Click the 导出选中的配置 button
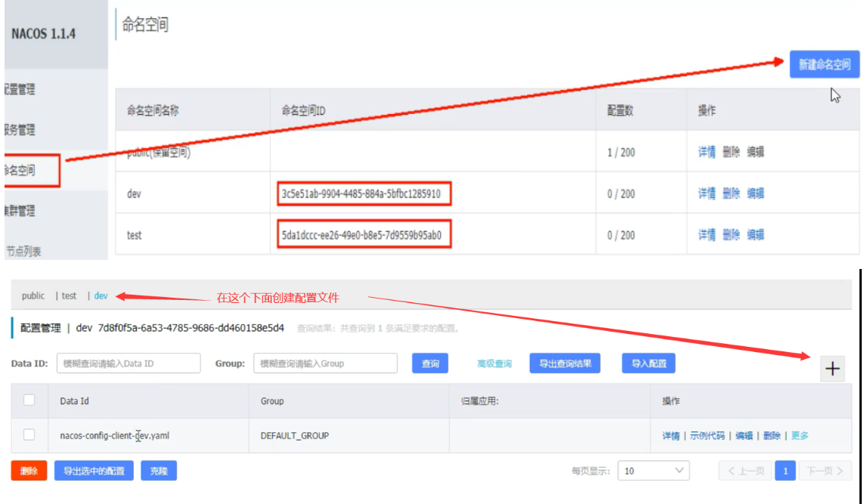Screen dimensions: 867x504 point(94,471)
